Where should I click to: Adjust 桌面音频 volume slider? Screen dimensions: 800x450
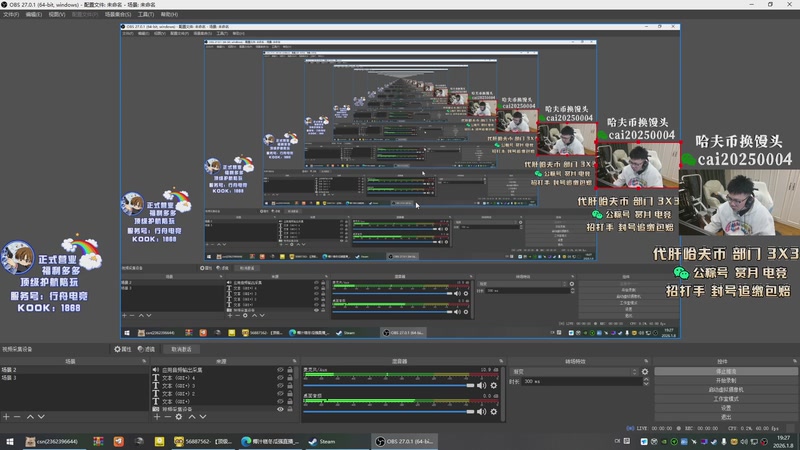389,412
